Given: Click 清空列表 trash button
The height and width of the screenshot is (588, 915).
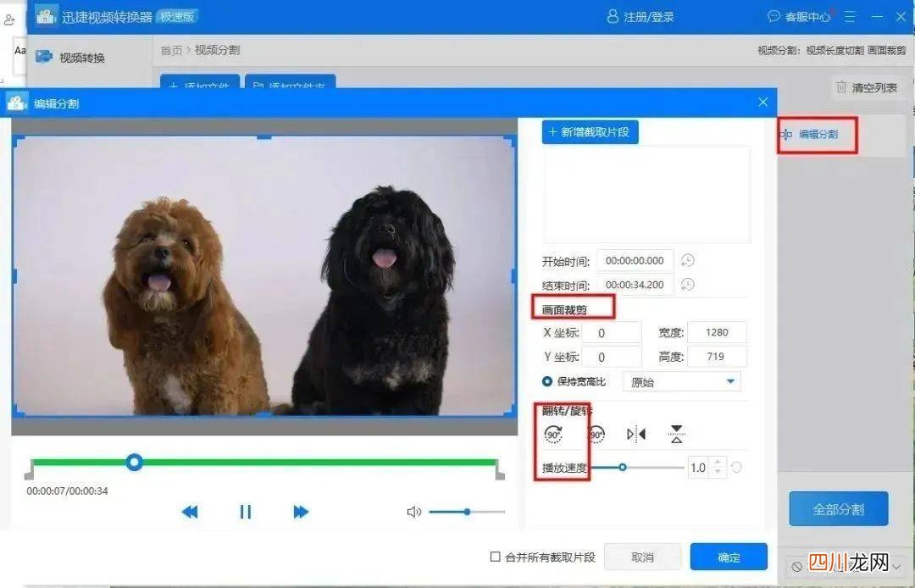Looking at the screenshot, I should pos(867,87).
